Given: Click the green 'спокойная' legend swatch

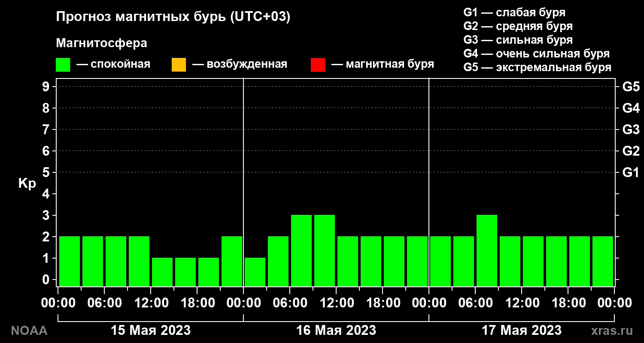Looking at the screenshot, I should (x=63, y=65).
